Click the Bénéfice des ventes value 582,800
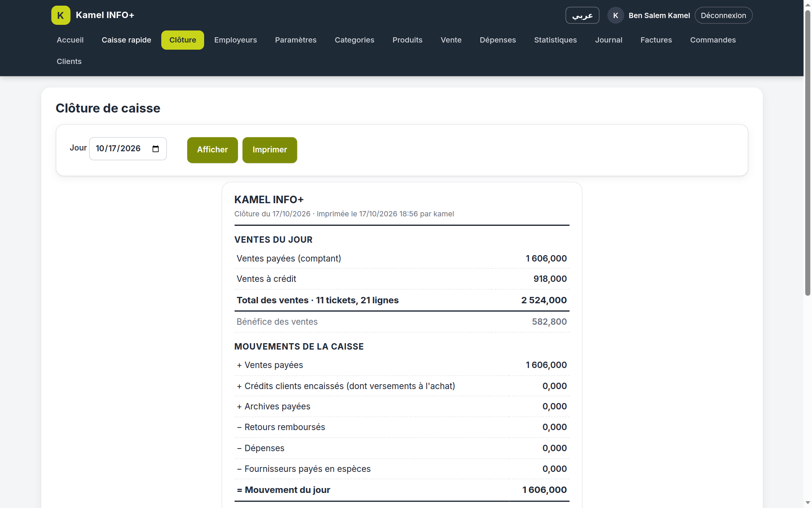The image size is (812, 508). pos(549,322)
